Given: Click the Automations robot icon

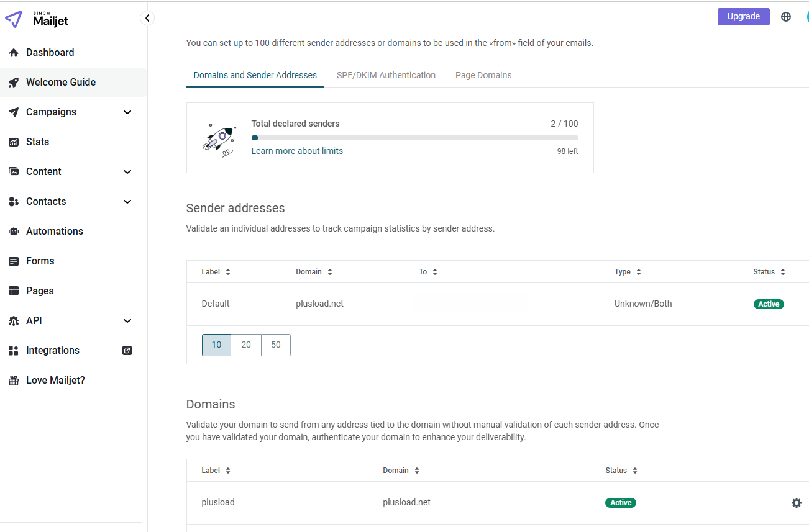Looking at the screenshot, I should pyautogui.click(x=14, y=232).
